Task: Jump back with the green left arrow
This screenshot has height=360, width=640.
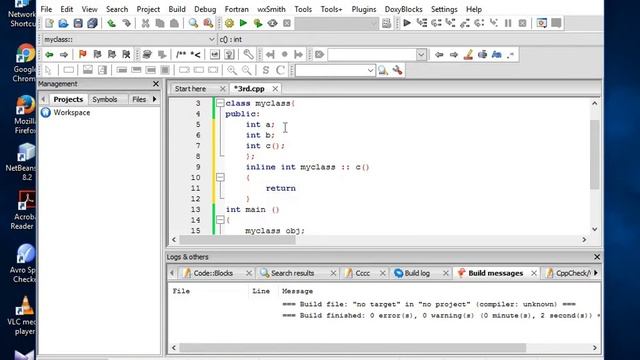Action: pyautogui.click(x=49, y=54)
